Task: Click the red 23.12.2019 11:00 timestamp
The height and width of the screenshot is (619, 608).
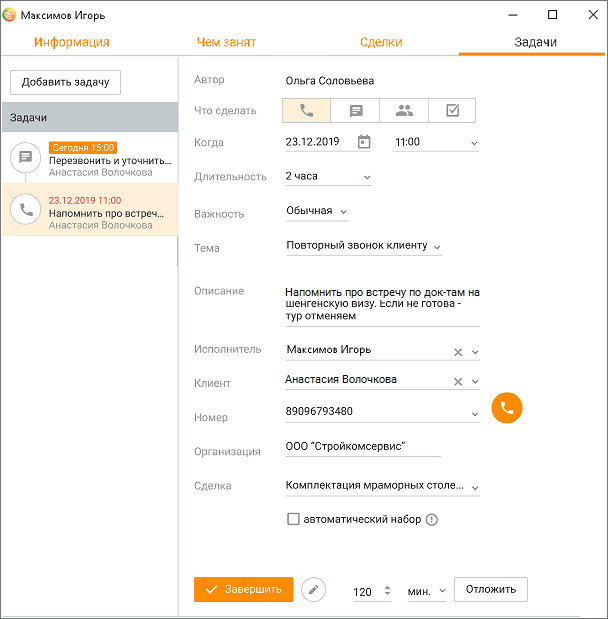Action: click(85, 201)
